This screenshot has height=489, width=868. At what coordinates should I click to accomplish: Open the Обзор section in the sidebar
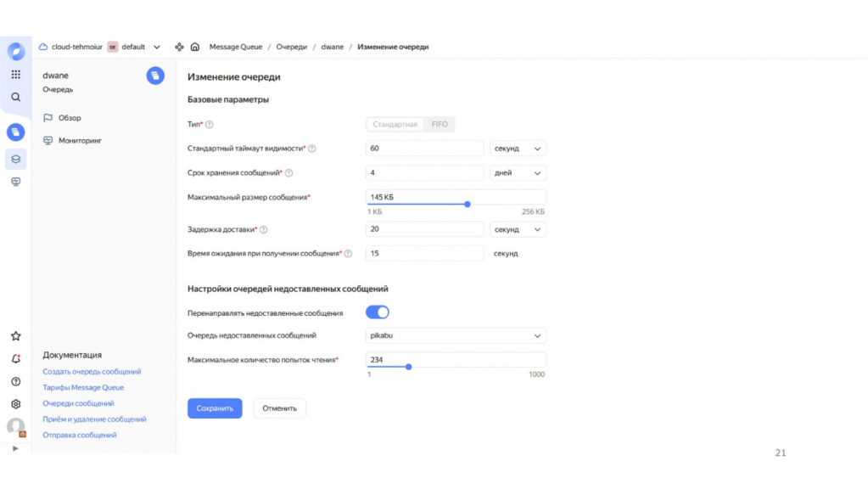(x=70, y=118)
